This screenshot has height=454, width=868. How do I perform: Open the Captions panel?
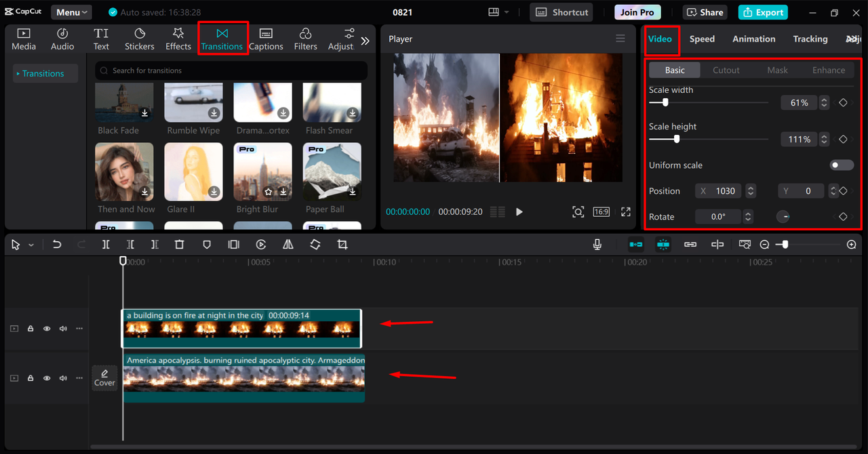266,39
